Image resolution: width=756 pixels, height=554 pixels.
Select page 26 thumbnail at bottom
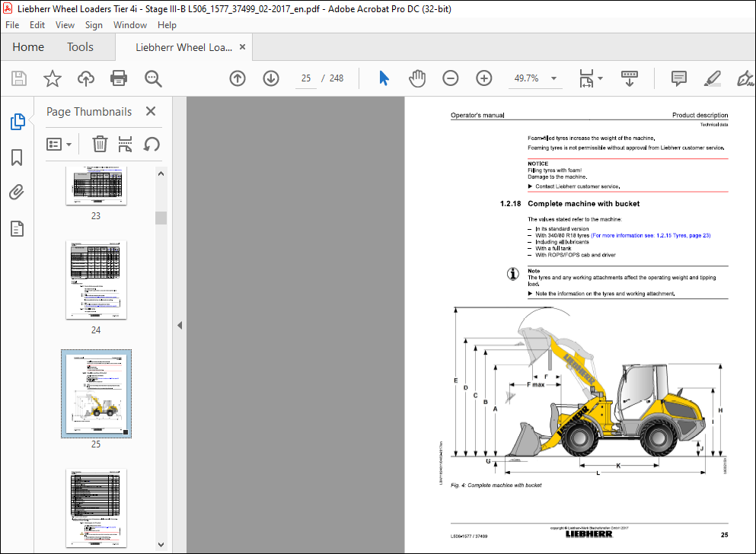(96, 508)
